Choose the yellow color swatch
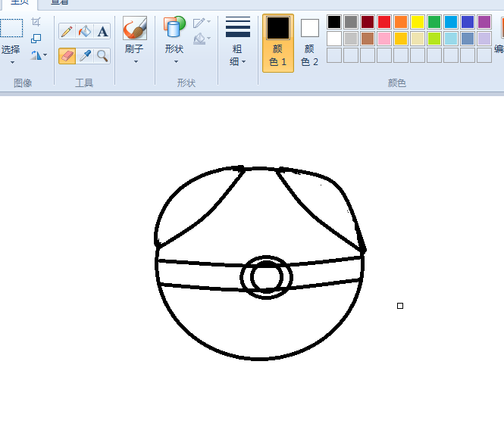The image size is (504, 430). [x=418, y=22]
